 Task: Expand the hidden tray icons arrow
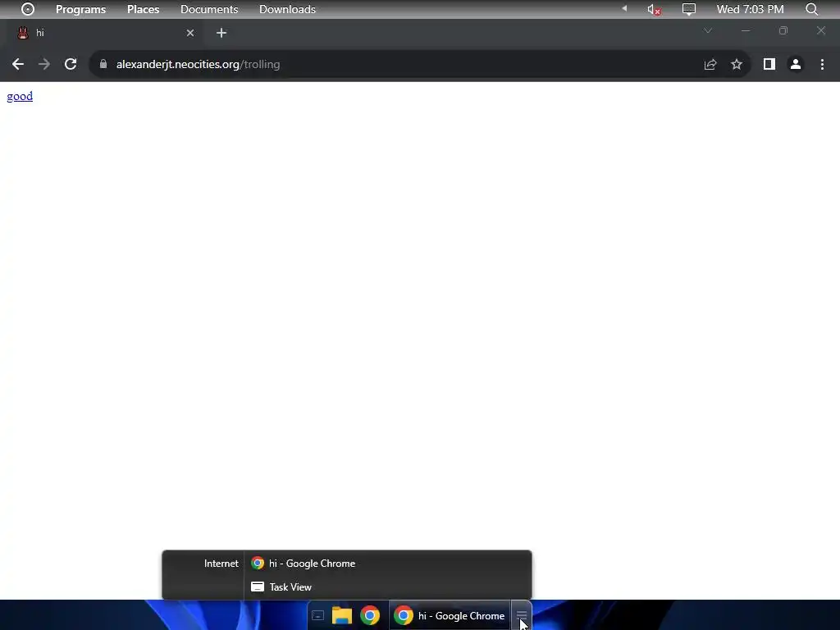tap(624, 8)
